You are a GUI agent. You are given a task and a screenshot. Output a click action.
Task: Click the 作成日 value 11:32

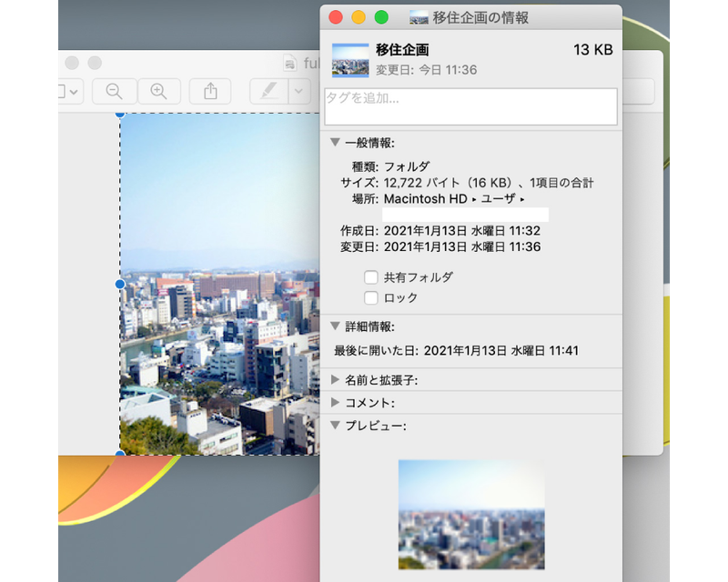coord(462,231)
